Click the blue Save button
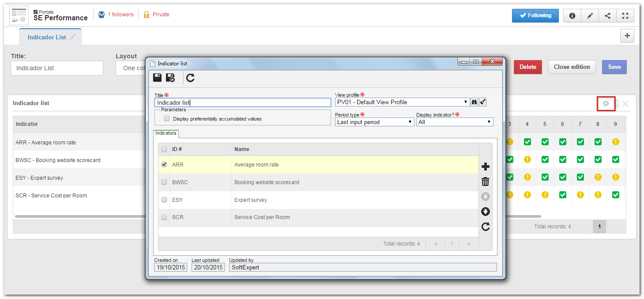 pos(614,67)
